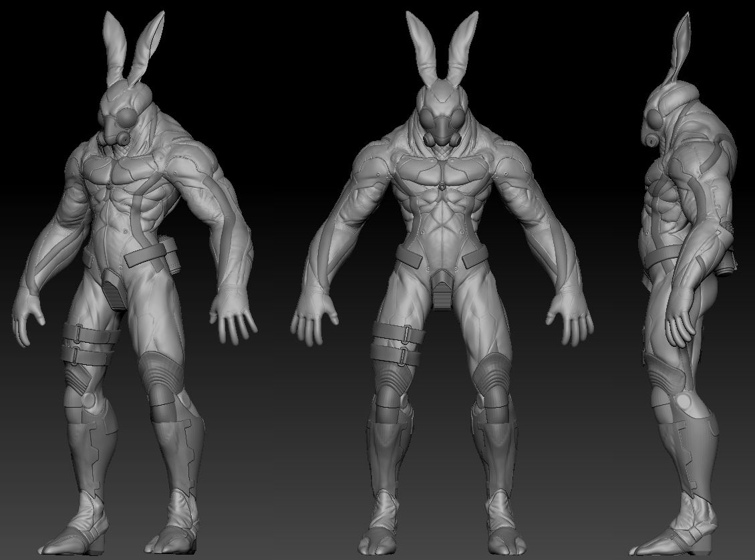Select the three-quarter view rabbit character model
This screenshot has width=755, height=560.
point(134,283)
